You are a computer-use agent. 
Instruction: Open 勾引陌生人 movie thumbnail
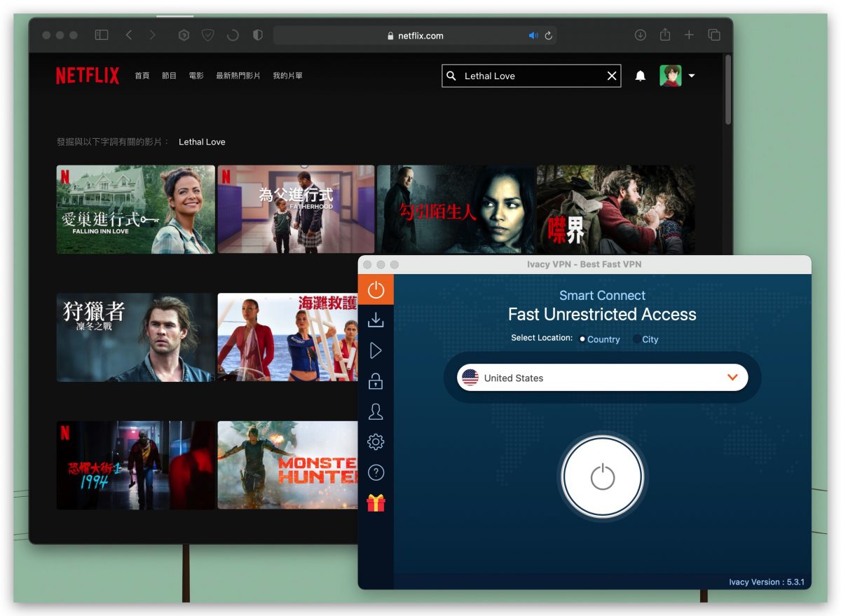coord(456,210)
